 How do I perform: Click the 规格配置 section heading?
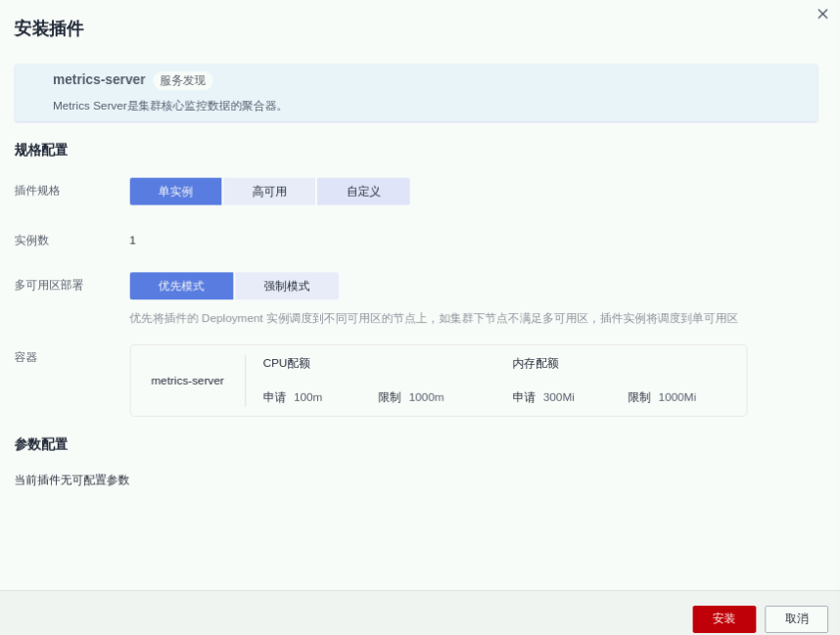pos(41,150)
